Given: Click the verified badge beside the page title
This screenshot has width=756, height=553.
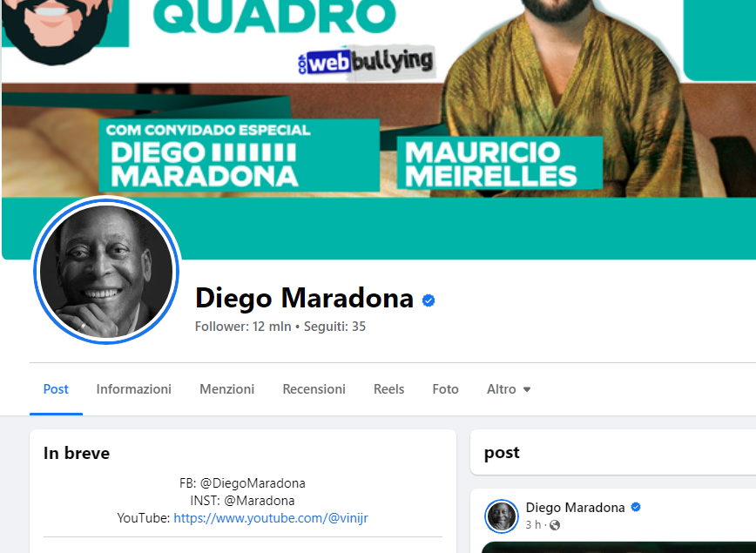Looking at the screenshot, I should 429,300.
